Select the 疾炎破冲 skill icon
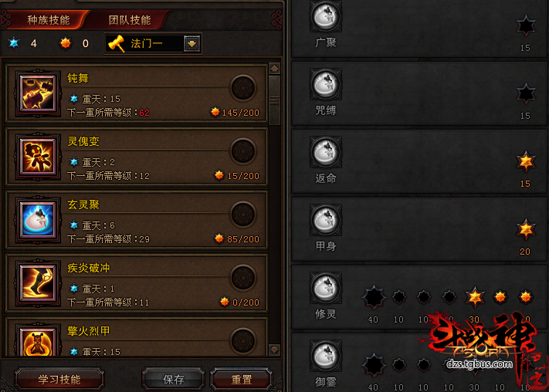The height and width of the screenshot is (392, 549). pyautogui.click(x=38, y=282)
